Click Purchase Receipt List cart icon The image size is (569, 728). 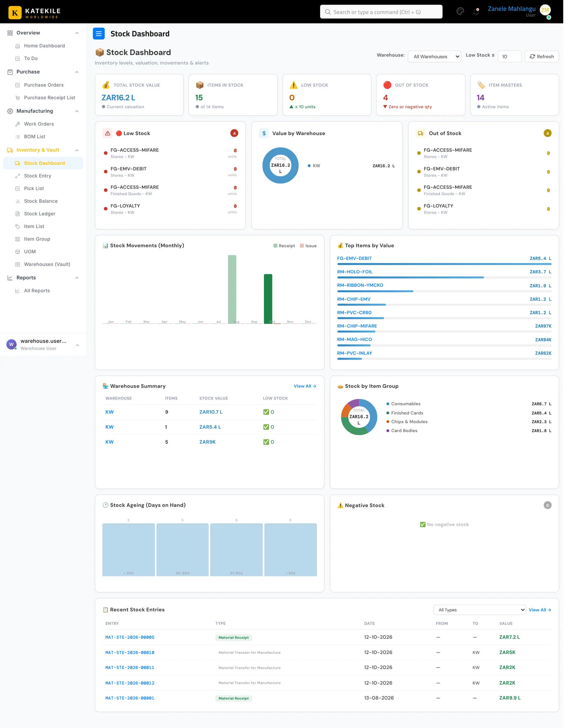(x=17, y=98)
